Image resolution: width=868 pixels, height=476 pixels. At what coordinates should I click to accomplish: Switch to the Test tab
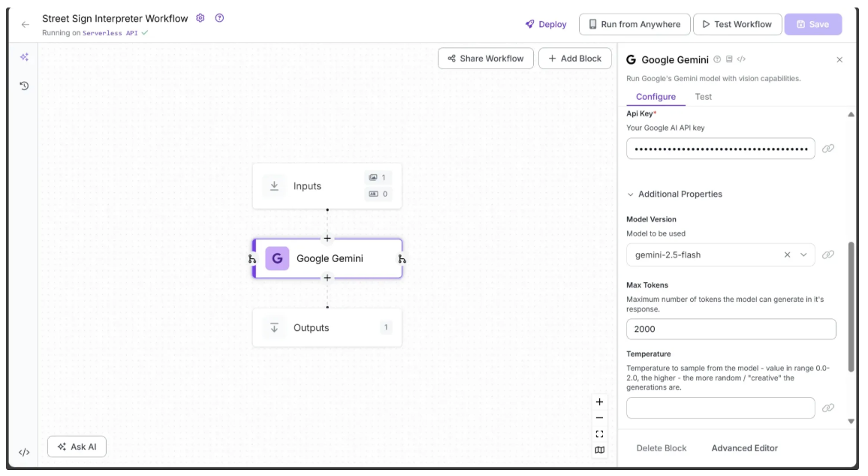click(703, 97)
